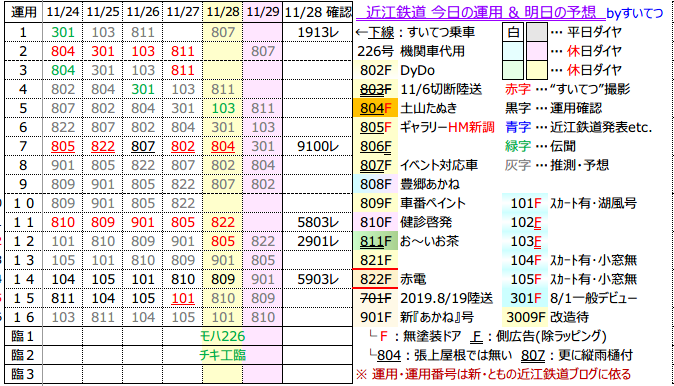The image size is (674, 386).
Task: Select the 11/25 column header
Action: [103, 12]
